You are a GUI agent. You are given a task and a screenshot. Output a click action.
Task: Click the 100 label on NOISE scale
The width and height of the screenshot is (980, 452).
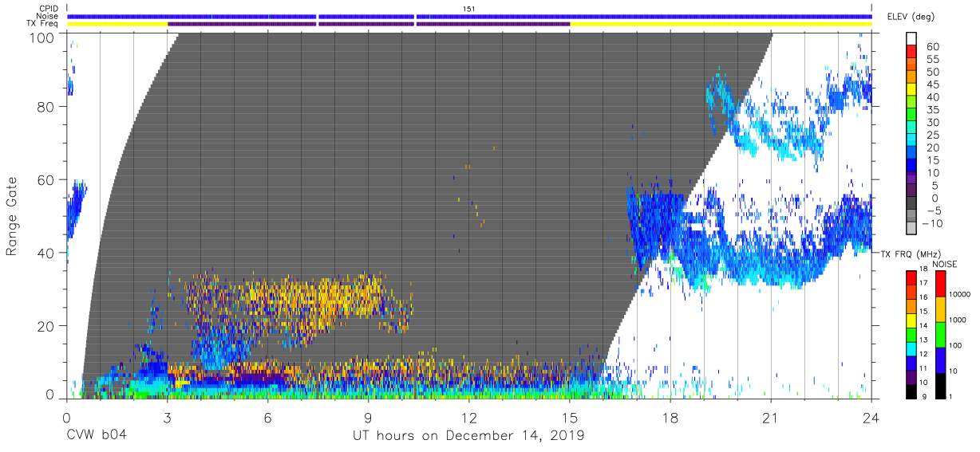pyautogui.click(x=956, y=347)
